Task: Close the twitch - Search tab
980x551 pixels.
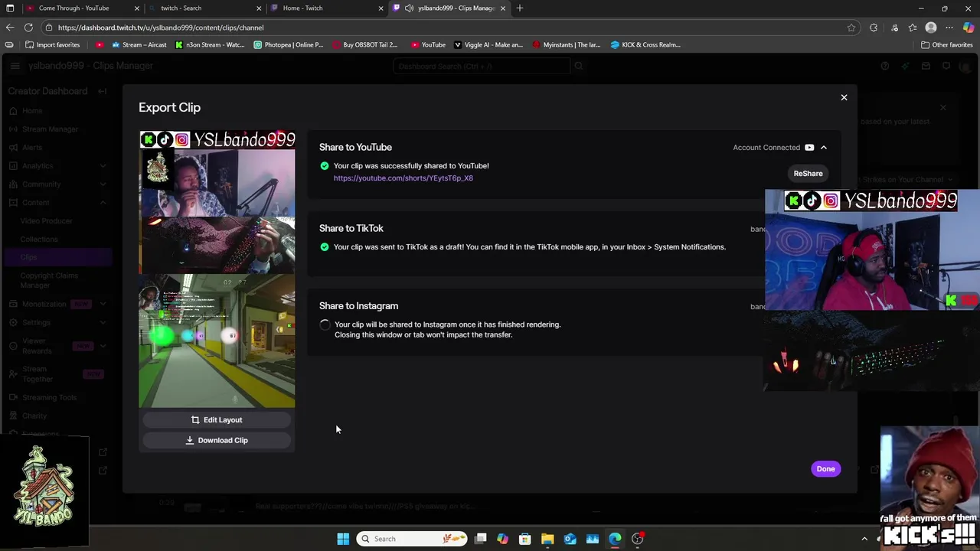Action: (x=259, y=8)
